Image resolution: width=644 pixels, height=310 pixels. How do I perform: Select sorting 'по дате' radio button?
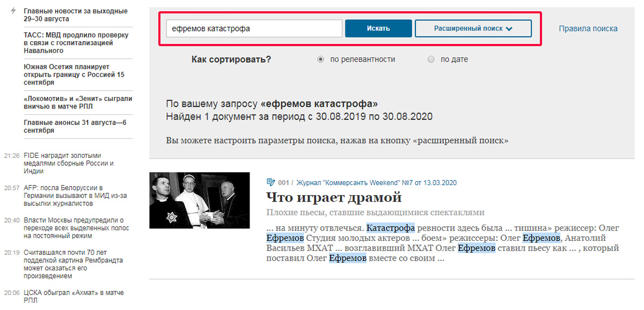point(431,60)
